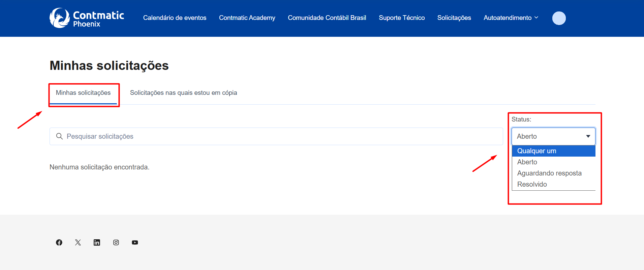Select 'Aberto' option in status list

click(x=554, y=162)
